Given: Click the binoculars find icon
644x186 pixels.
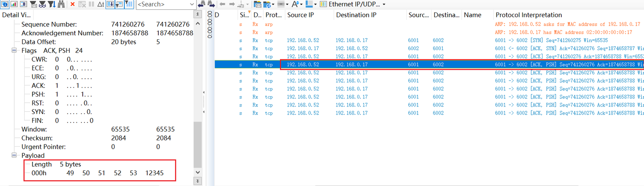Looking at the screenshot, I should pos(61,4).
